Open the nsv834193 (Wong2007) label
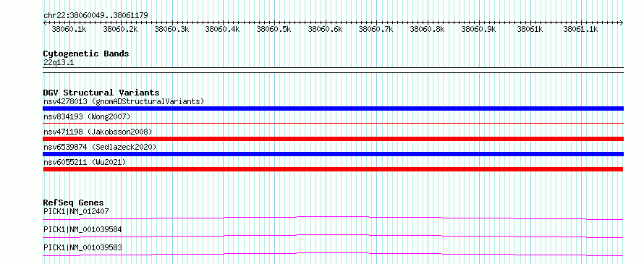The image size is (644, 264). (x=87, y=116)
